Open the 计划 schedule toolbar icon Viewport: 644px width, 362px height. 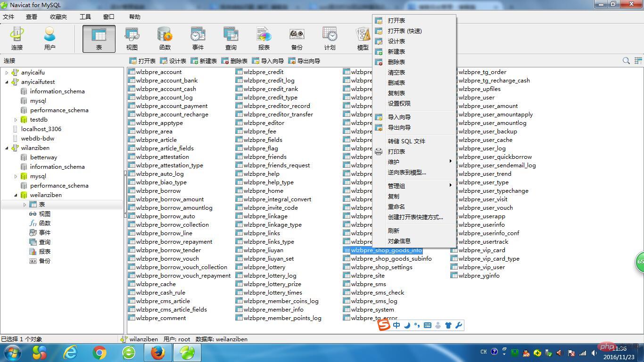(x=330, y=38)
